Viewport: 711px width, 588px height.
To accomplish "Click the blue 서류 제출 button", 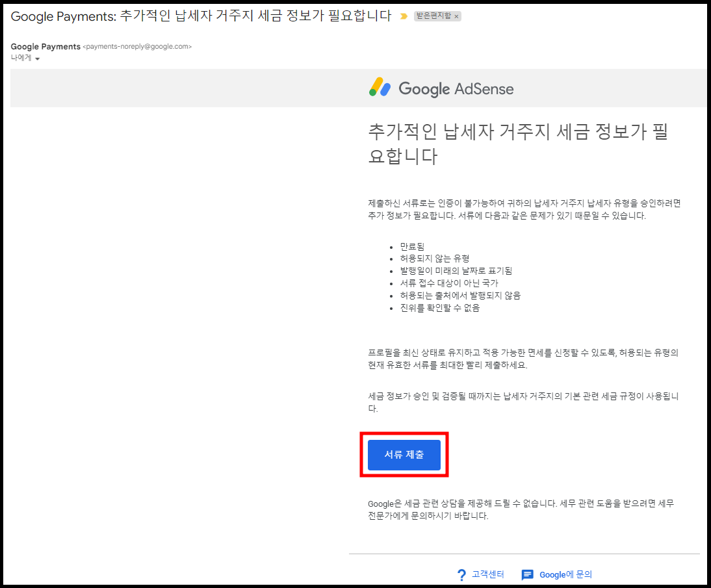I will click(x=404, y=454).
